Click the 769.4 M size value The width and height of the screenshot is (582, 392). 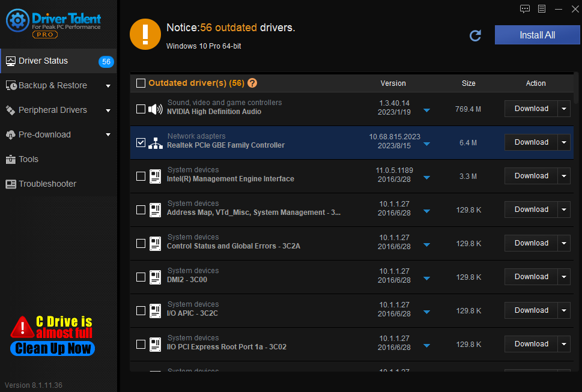[x=468, y=109]
